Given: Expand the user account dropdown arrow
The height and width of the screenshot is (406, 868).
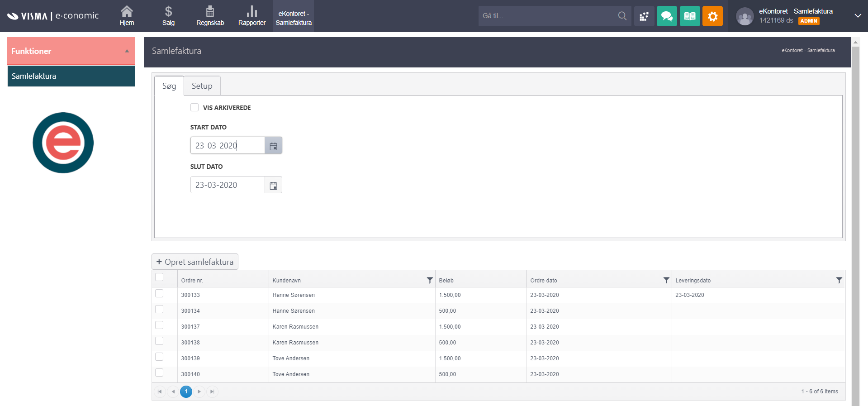Looking at the screenshot, I should coord(858,16).
